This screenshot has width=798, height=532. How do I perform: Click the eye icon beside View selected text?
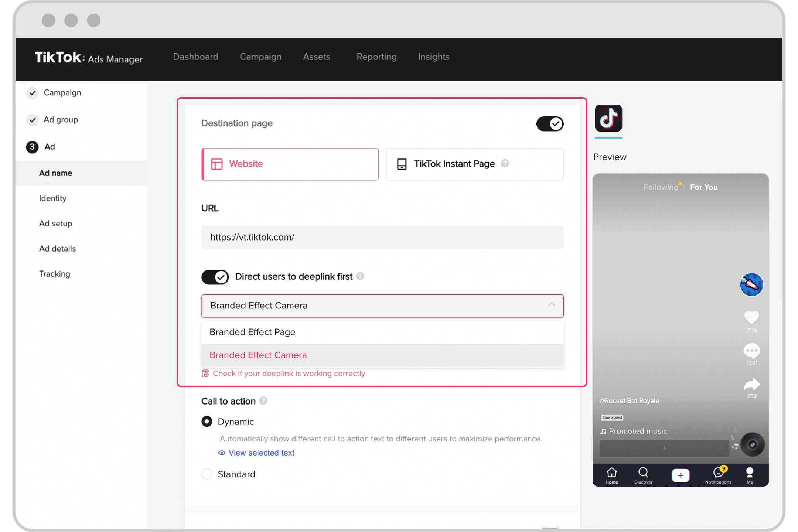[222, 453]
